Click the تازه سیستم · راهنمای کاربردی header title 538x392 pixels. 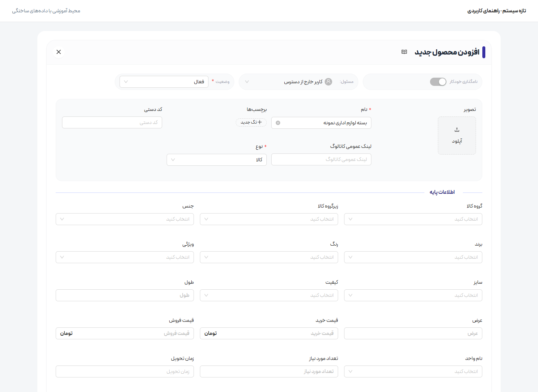coord(497,11)
